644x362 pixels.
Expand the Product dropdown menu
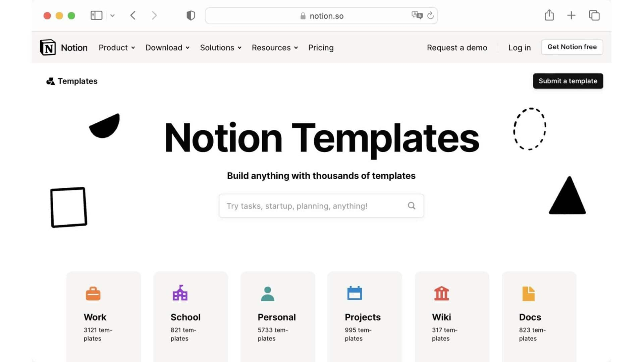[116, 47]
